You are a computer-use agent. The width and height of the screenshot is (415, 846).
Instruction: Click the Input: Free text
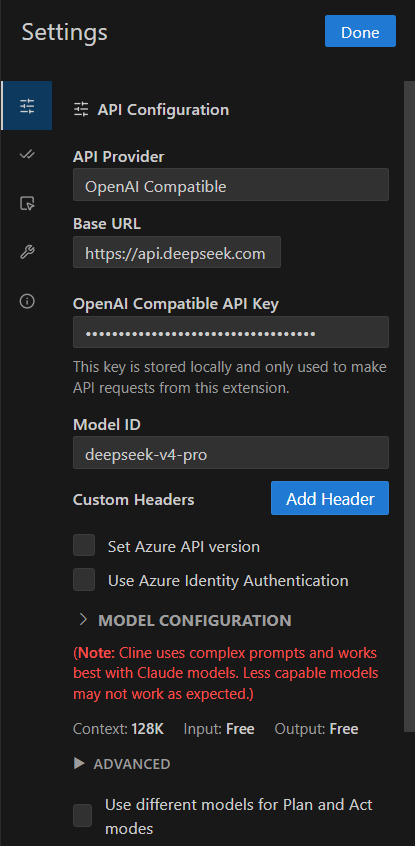pos(219,729)
